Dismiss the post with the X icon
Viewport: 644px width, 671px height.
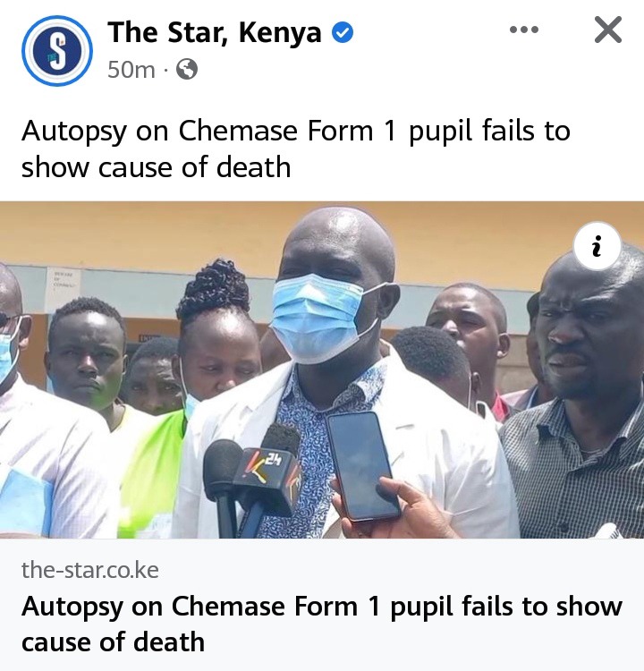point(607,30)
